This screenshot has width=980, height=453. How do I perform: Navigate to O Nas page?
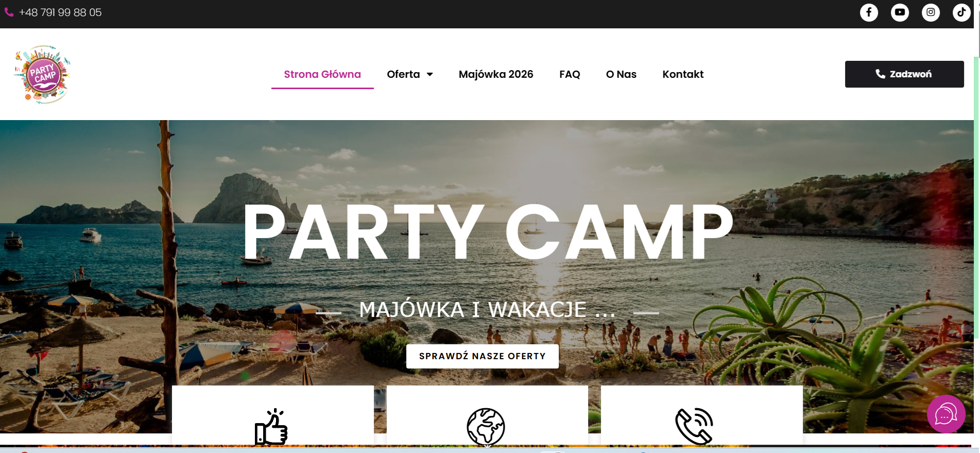click(621, 74)
